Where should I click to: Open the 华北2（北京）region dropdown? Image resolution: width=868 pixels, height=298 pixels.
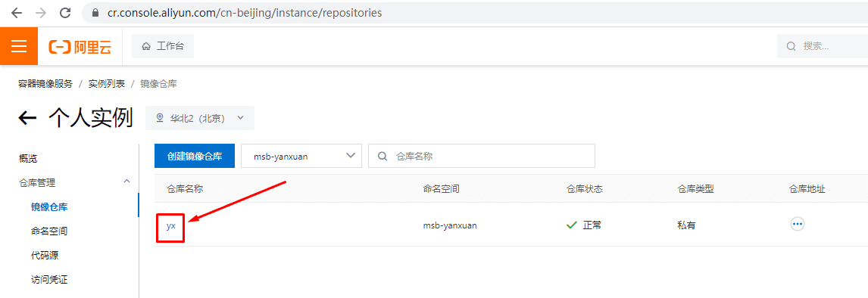pos(200,118)
